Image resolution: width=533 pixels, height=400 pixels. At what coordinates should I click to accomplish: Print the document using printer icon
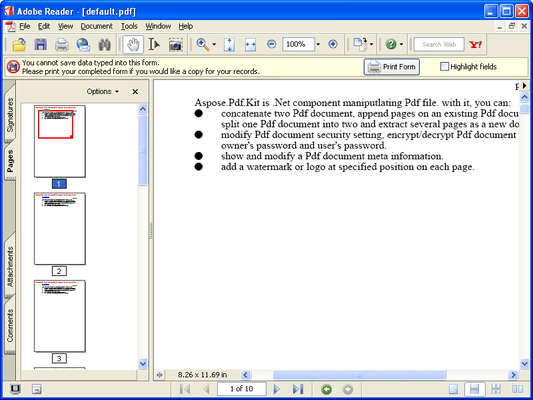tap(62, 45)
